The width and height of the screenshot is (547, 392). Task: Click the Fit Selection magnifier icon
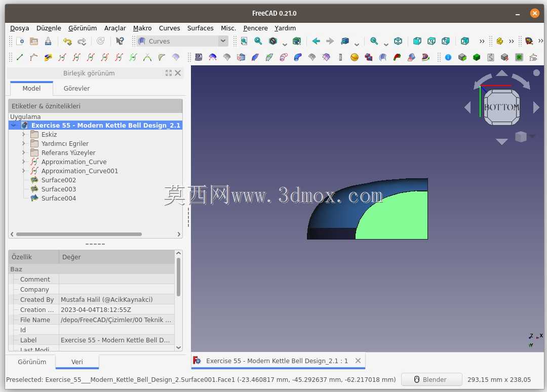tap(258, 41)
